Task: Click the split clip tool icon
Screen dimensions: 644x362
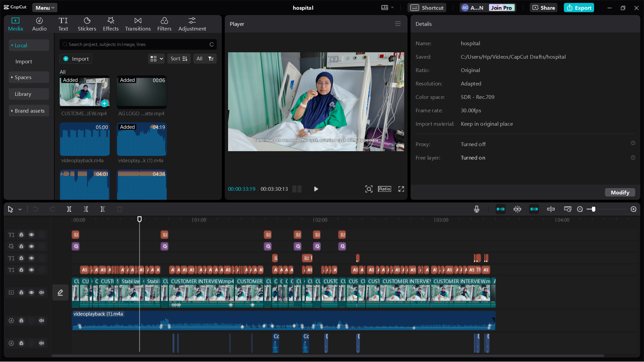Action: click(x=69, y=209)
